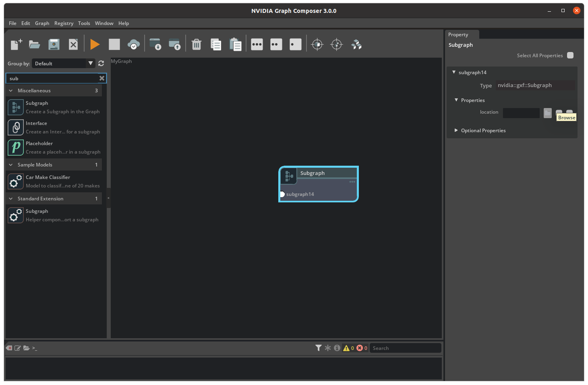This screenshot has width=588, height=385.
Task: Click the console edit pencil icon
Action: pos(18,348)
